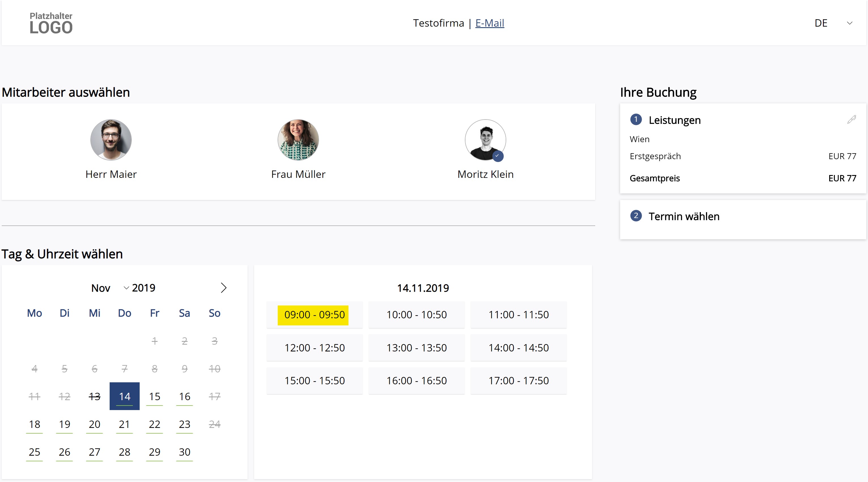Choose the 15:00 - 15:50 time slot

[x=314, y=381]
